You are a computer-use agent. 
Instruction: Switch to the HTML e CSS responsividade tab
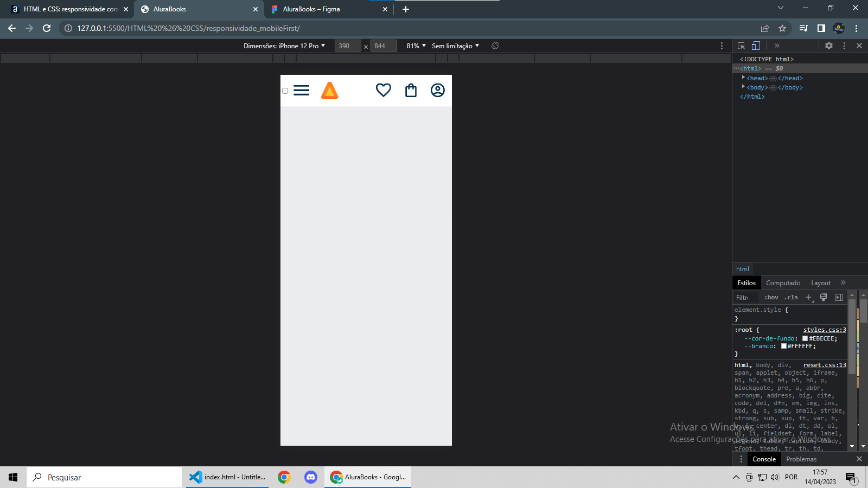coord(69,9)
